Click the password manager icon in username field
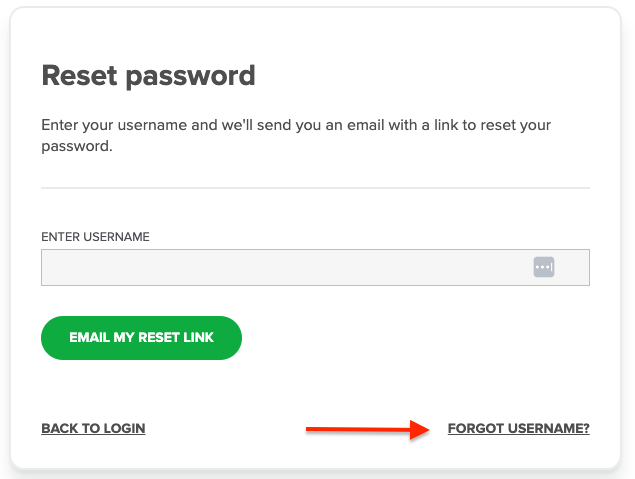The width and height of the screenshot is (635, 479). (543, 267)
